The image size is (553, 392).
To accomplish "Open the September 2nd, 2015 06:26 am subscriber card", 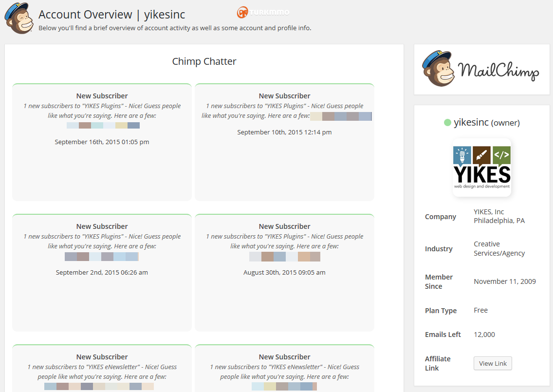I will [102, 273].
